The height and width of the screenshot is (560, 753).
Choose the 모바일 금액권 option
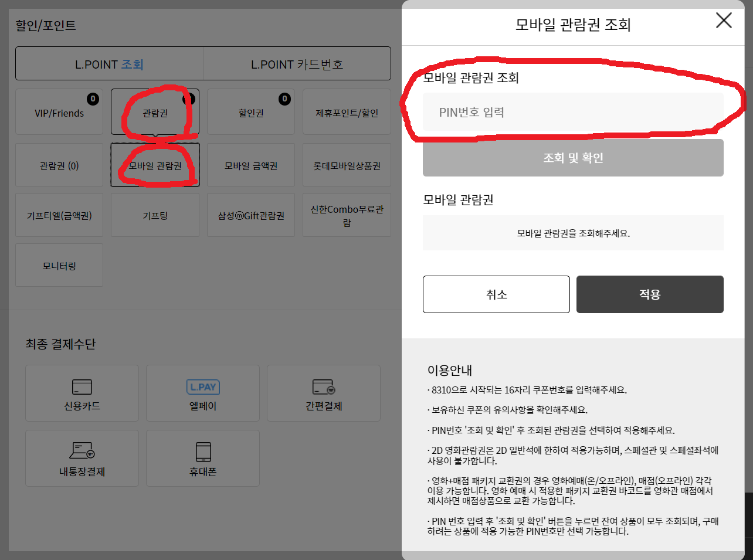[x=251, y=165]
